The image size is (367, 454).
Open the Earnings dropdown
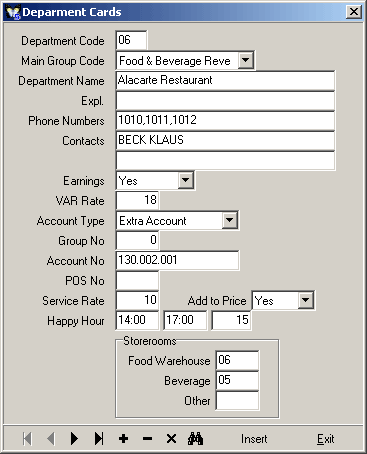(x=186, y=180)
